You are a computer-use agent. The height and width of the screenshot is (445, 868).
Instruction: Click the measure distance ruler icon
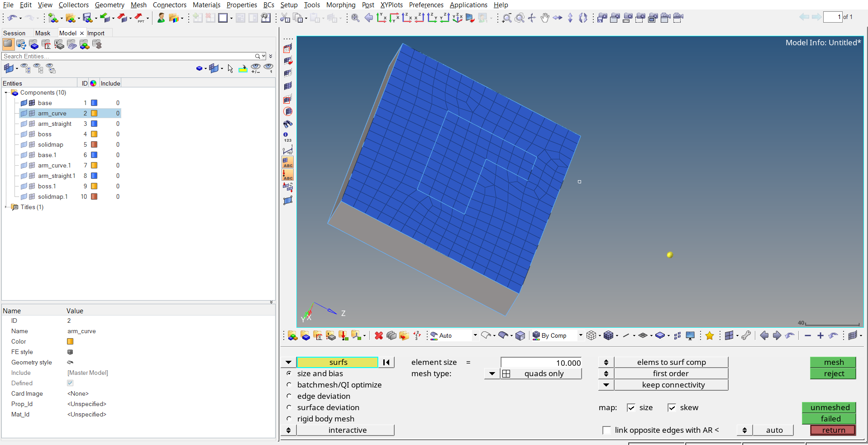[287, 149]
